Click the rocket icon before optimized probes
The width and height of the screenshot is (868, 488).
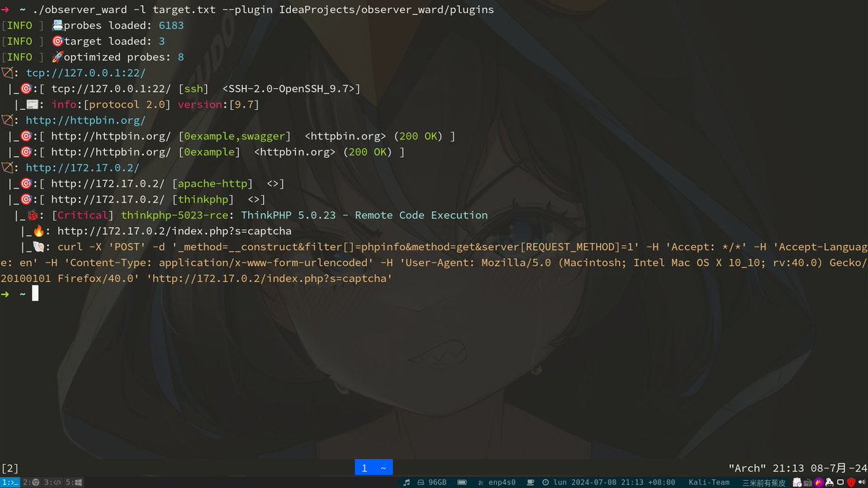click(x=57, y=57)
